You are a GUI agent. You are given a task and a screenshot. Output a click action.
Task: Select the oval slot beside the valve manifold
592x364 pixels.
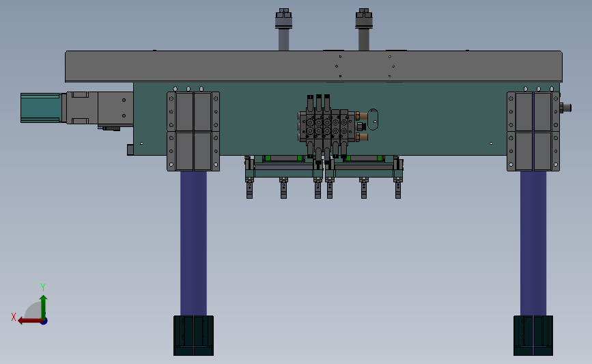coord(373,120)
